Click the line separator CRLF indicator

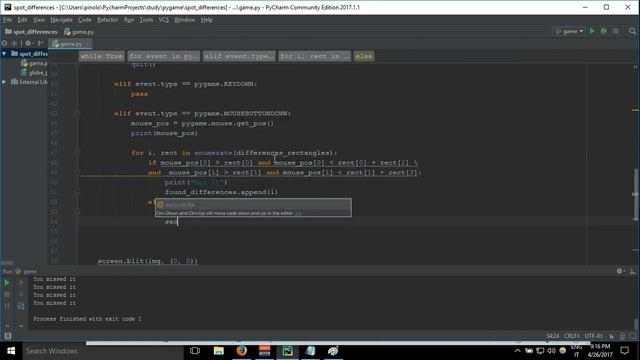[x=571, y=336]
